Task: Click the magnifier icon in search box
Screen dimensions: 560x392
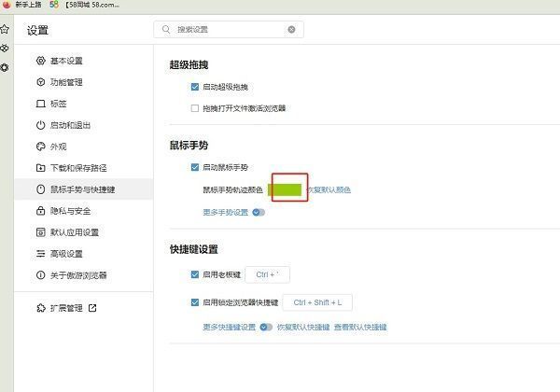Action: [x=166, y=29]
